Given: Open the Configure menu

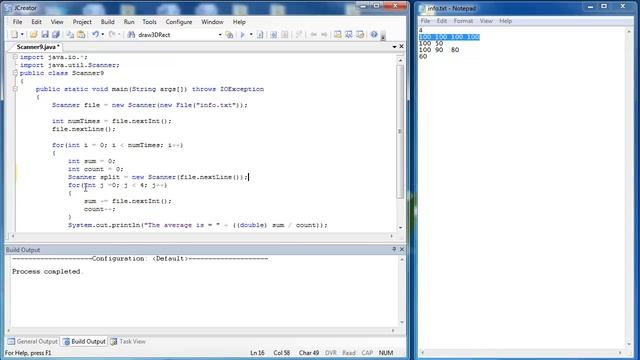Looking at the screenshot, I should click(179, 22).
